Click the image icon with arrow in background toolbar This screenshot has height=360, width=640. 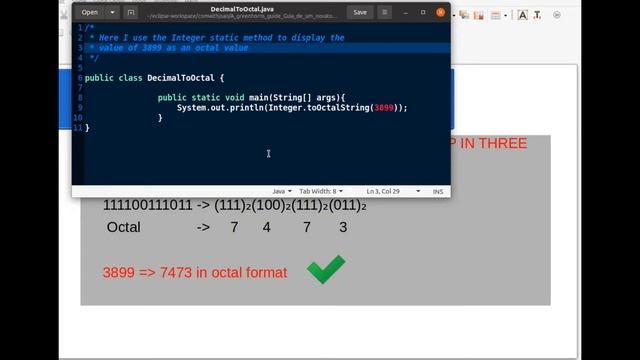coord(464,15)
